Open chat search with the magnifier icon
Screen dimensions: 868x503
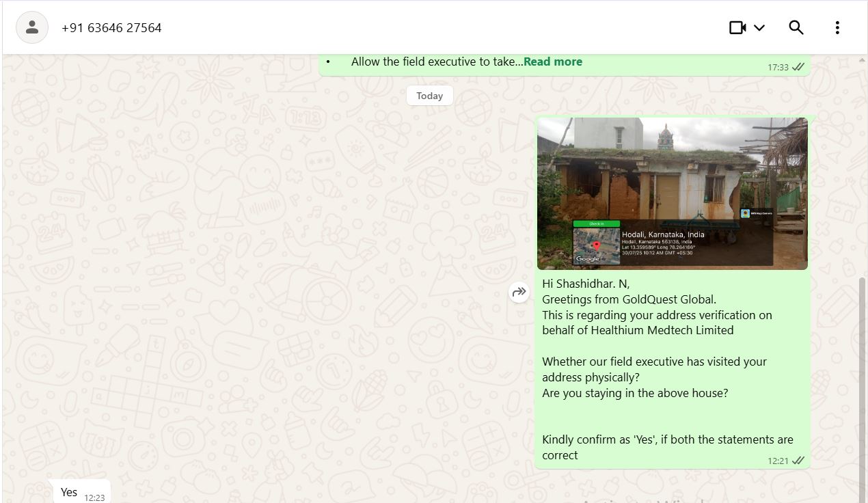(796, 27)
